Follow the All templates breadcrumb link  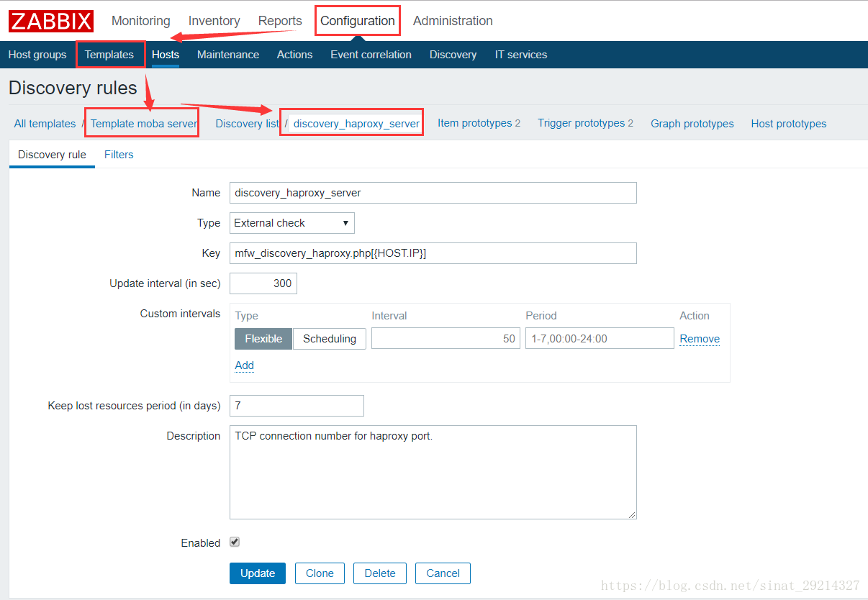pos(45,124)
